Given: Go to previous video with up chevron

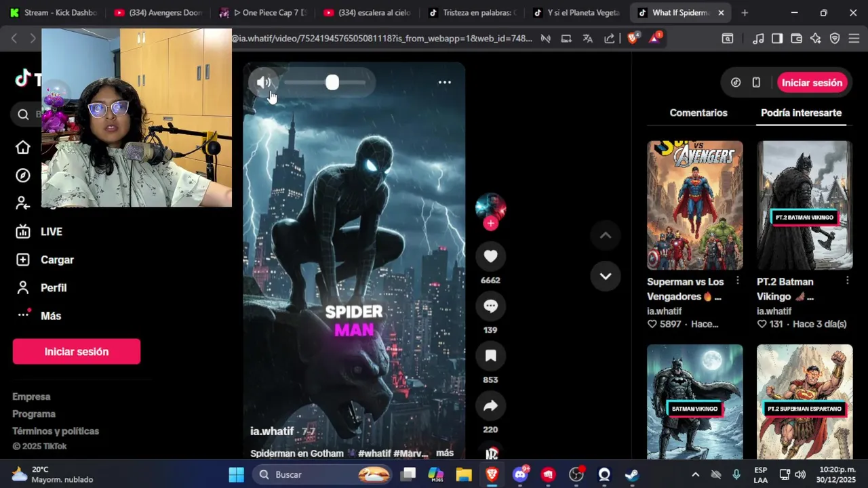Looking at the screenshot, I should [x=606, y=236].
